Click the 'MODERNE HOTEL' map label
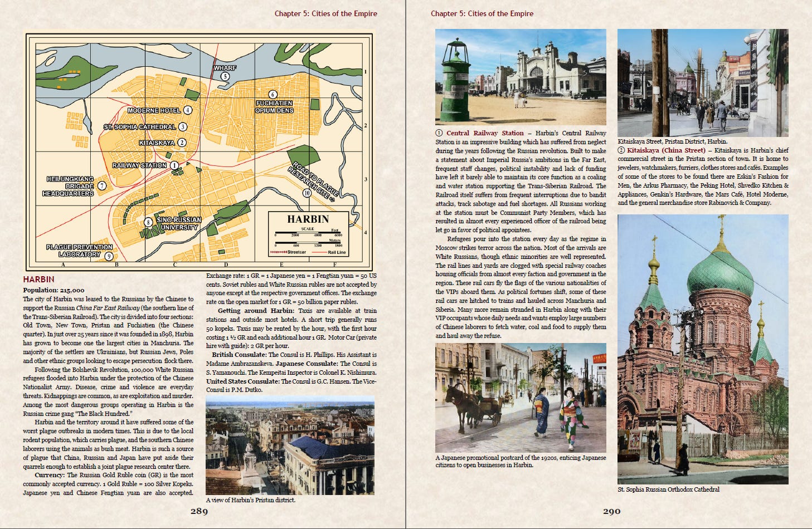Screen dimensions: 812x529 (154, 110)
